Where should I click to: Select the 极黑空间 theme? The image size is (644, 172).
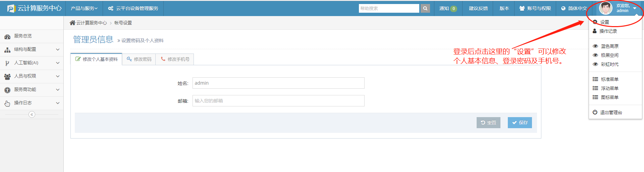point(609,55)
